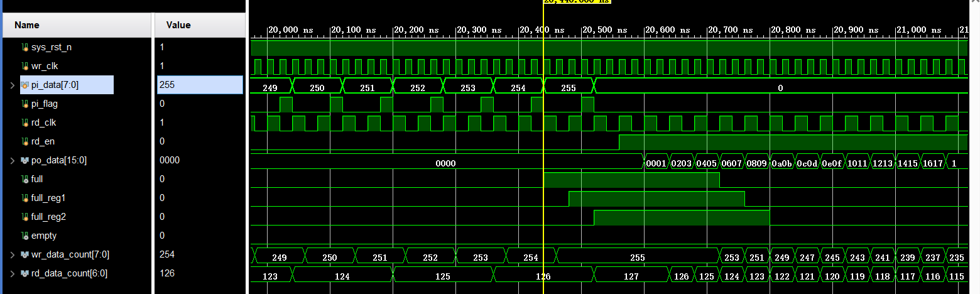Click the yellow cursor time label
Screen dimensions: 980x294
click(577, 2)
